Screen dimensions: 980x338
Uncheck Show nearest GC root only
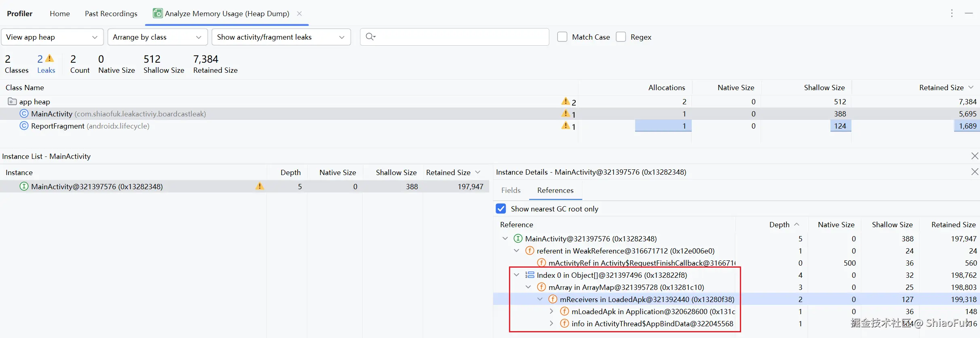tap(501, 209)
